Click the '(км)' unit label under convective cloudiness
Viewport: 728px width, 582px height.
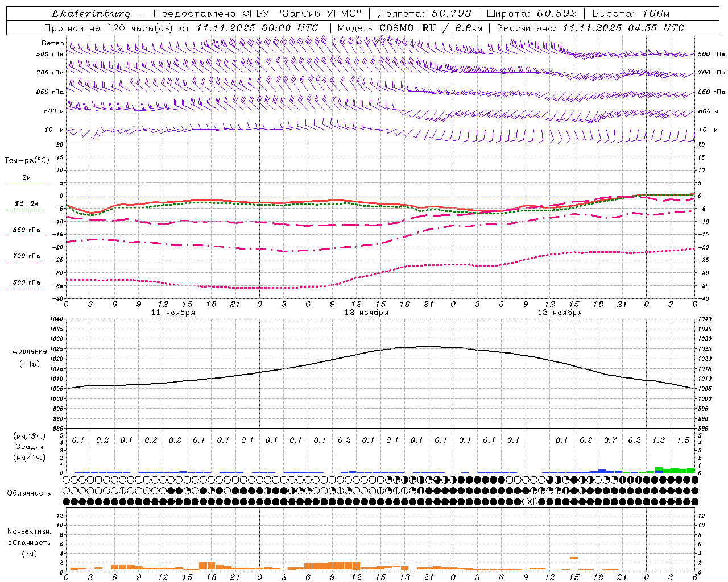[29, 554]
